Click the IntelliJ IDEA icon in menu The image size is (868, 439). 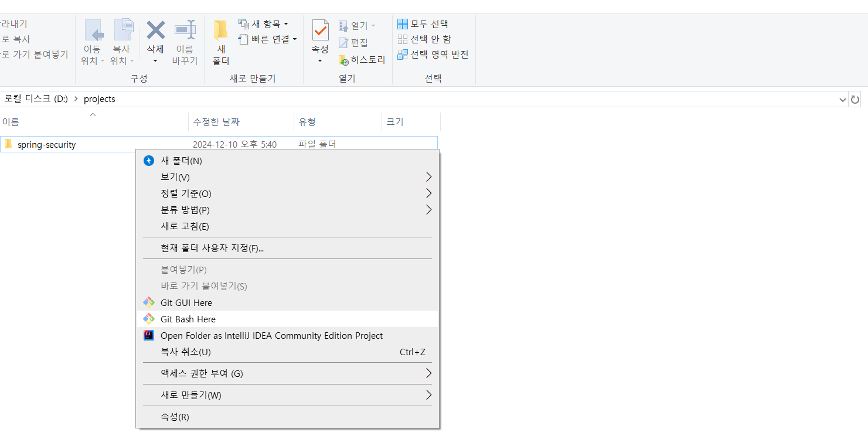pos(149,335)
